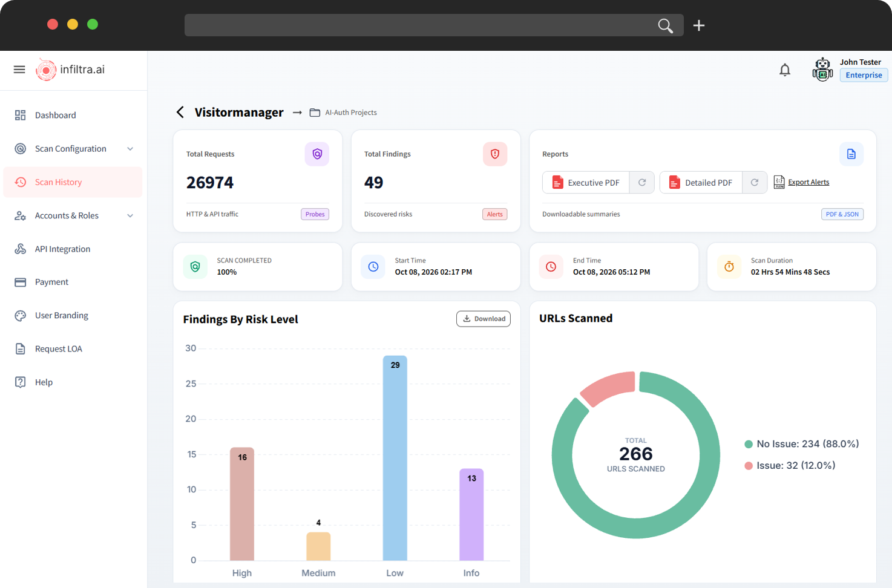Click the browser address bar field
Viewport: 892px width, 588px height.
pos(434,25)
